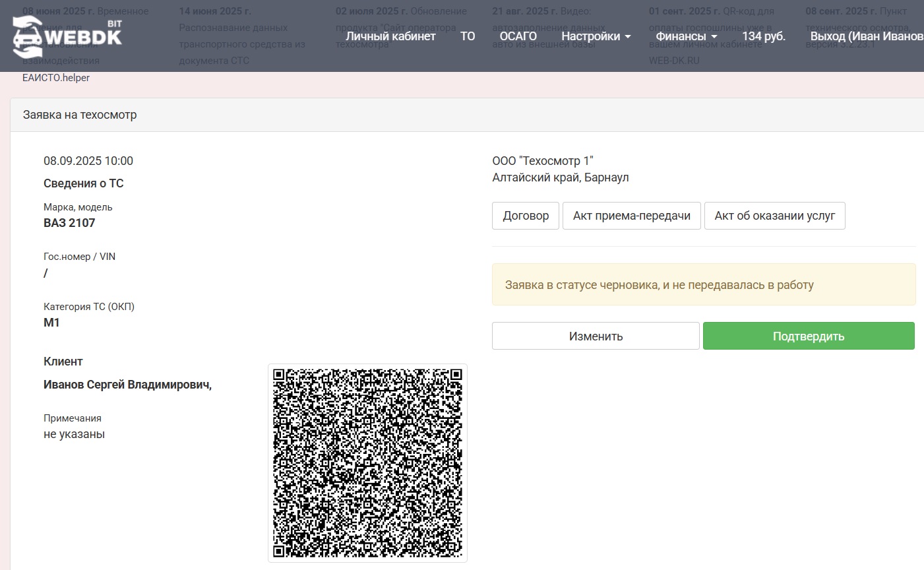Screen dimensions: 924x570
Task: Click the QR code image
Action: (x=367, y=462)
